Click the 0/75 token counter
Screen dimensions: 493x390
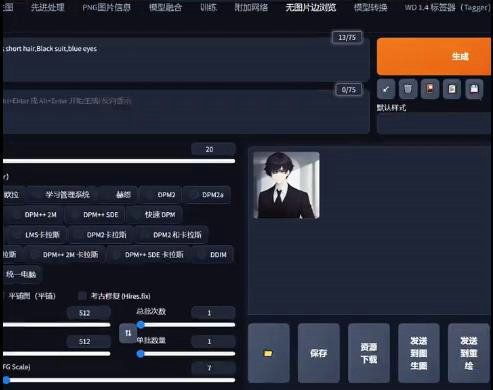point(348,90)
